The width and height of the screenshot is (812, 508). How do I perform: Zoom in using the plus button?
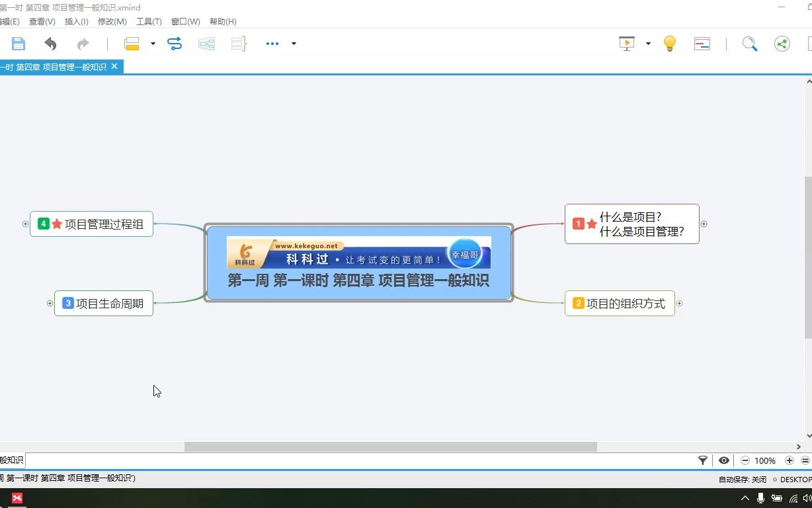click(789, 460)
